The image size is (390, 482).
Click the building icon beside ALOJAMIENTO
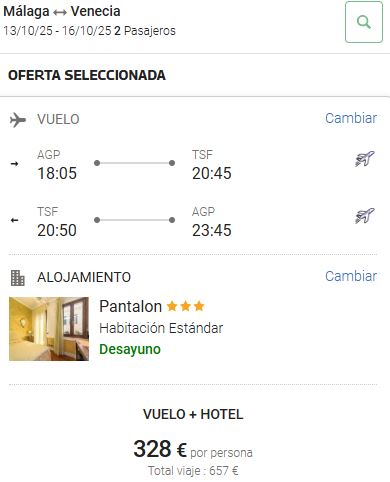18,278
